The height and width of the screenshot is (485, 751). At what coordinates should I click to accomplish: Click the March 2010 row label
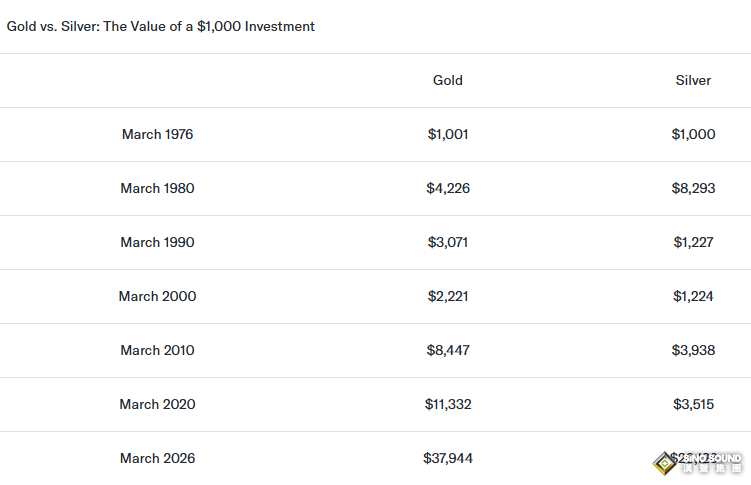pos(157,350)
